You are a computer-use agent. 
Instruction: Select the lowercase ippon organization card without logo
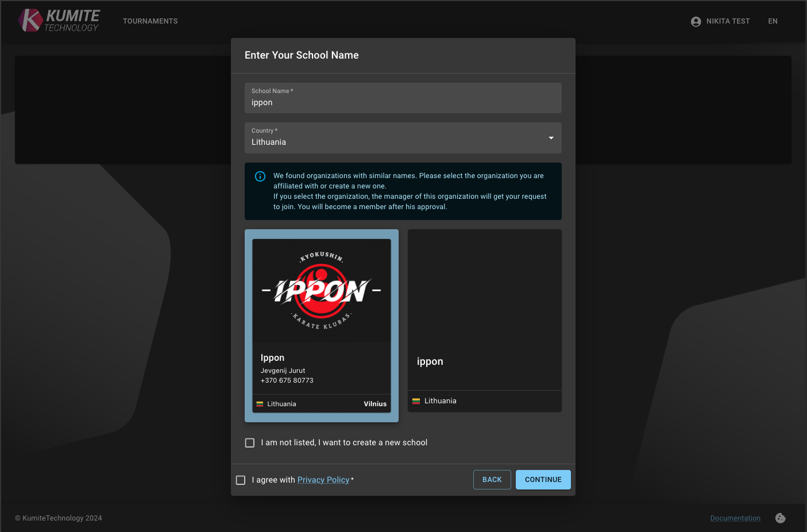click(484, 321)
